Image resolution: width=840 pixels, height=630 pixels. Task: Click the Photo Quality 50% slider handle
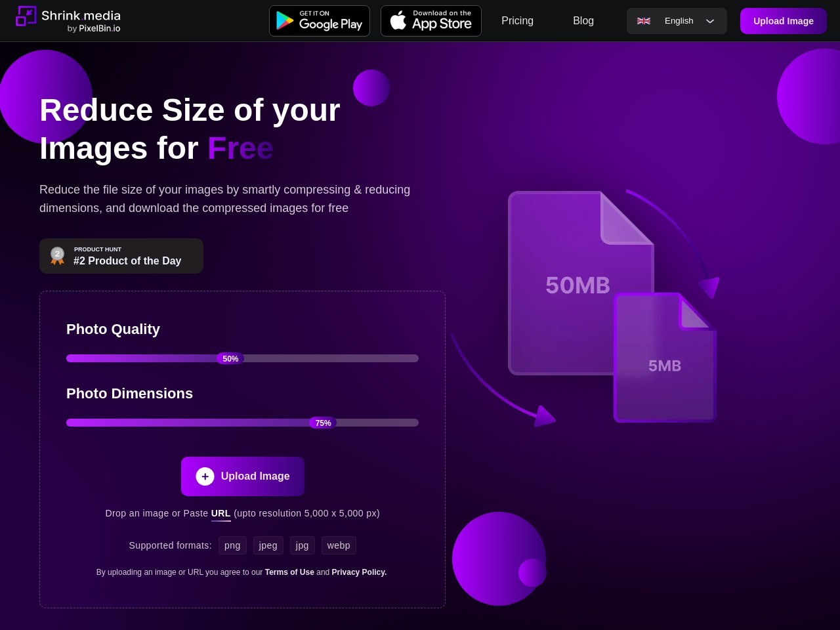click(x=230, y=358)
